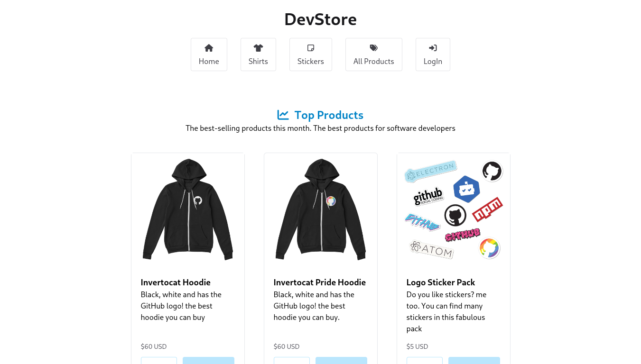Click the Logo Sticker Pack title
The image size is (641, 364).
click(441, 282)
